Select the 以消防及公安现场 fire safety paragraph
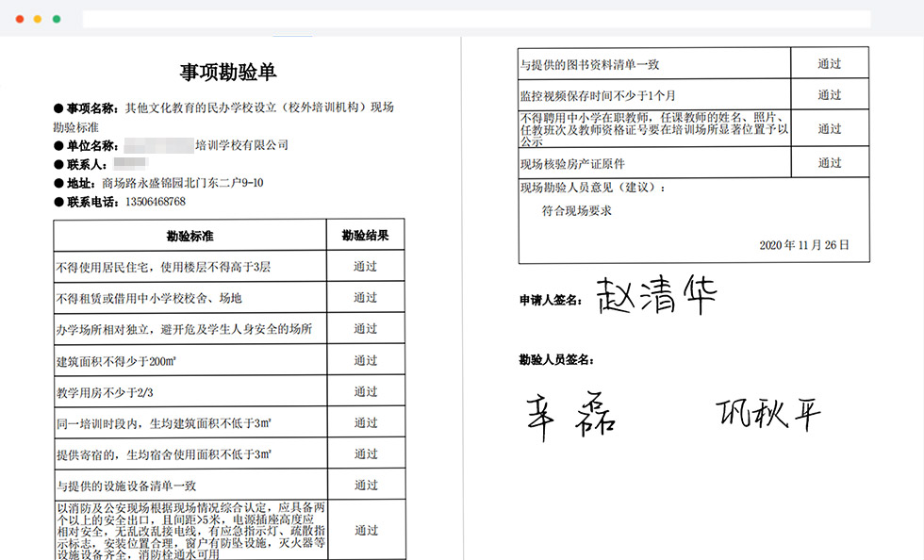The width and height of the screenshot is (924, 560). point(190,531)
